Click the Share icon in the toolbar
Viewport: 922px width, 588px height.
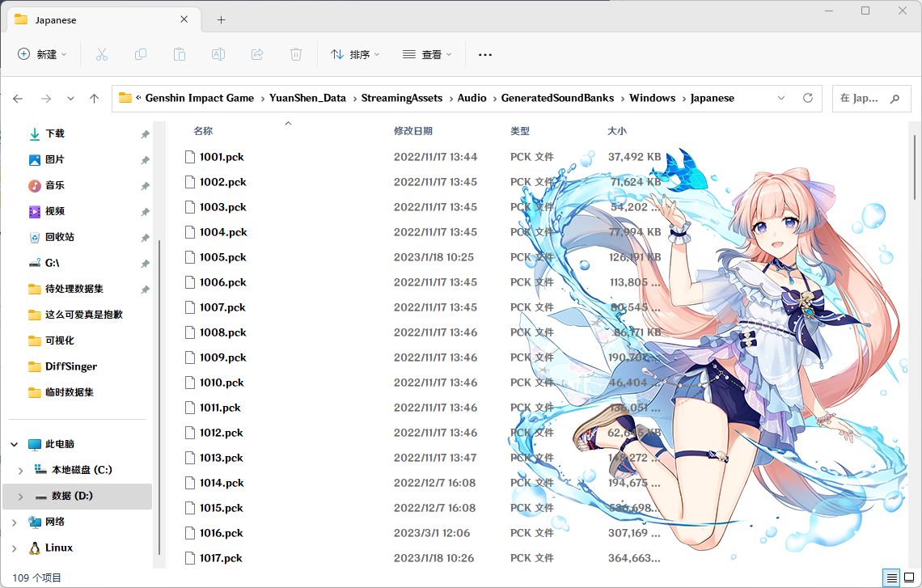click(x=257, y=54)
